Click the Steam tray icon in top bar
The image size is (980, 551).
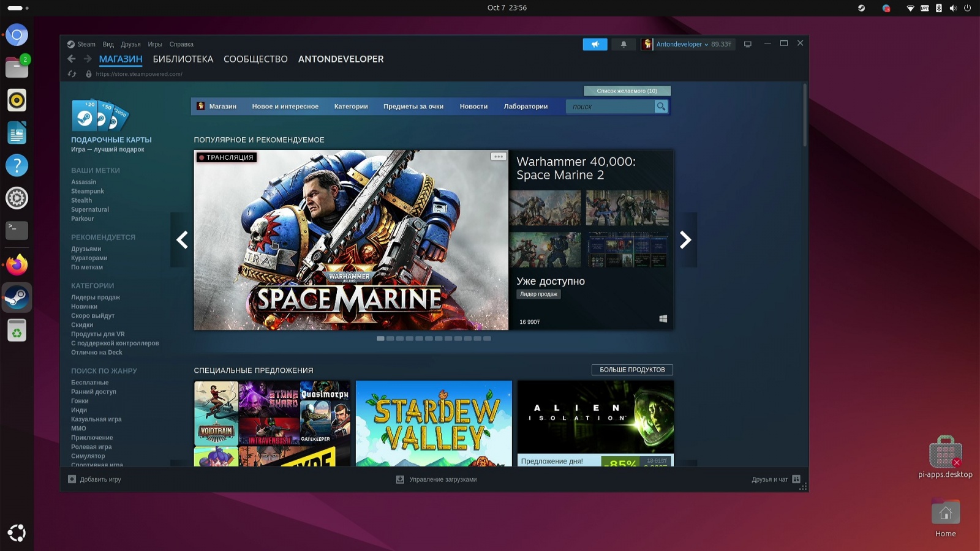click(861, 8)
